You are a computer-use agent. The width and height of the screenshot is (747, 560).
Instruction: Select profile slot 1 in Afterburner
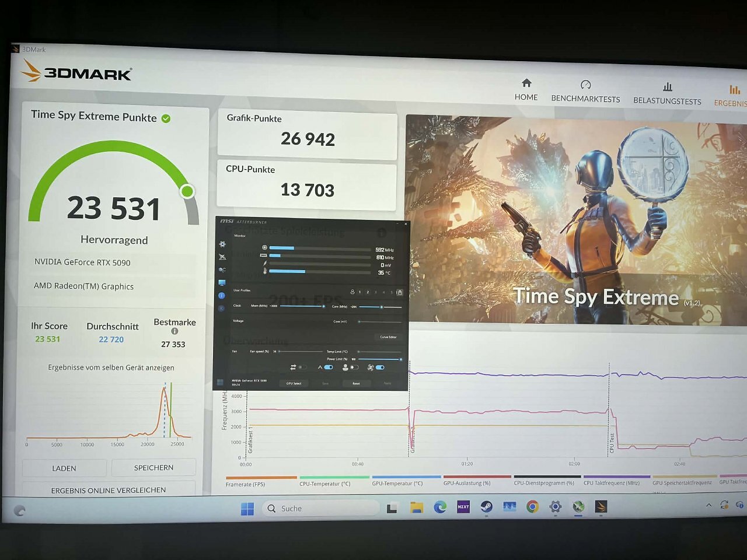tap(359, 292)
